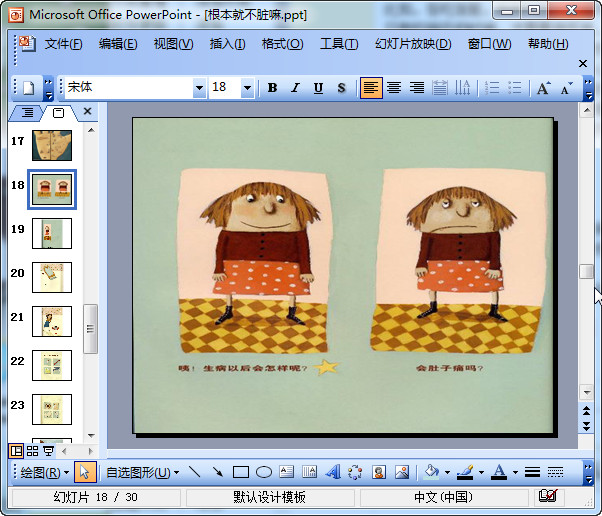Viewport: 602px width, 516px height.
Task: Switch to Normal view icon
Action: pyautogui.click(x=16, y=451)
